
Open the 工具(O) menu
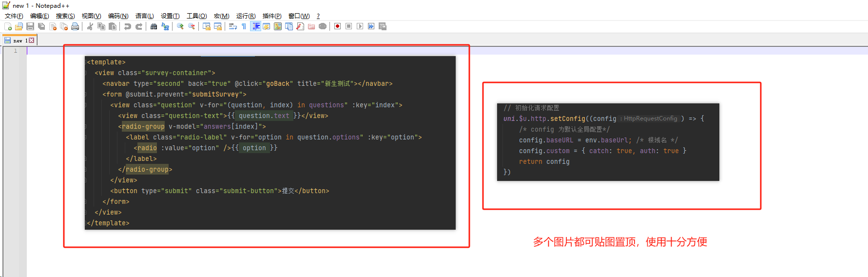click(196, 16)
